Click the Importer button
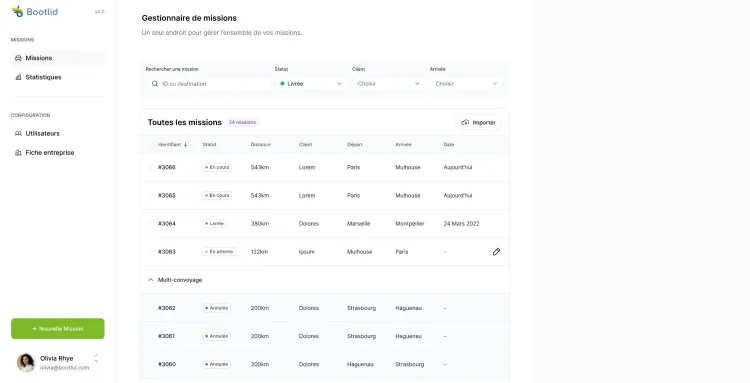Image resolution: width=750 pixels, height=383 pixels. 478,122
